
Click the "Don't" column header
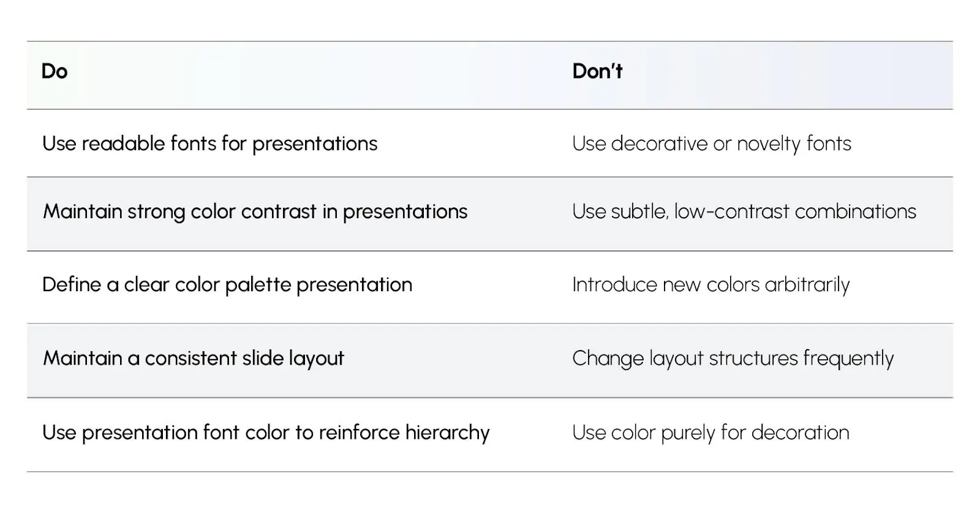click(x=597, y=71)
